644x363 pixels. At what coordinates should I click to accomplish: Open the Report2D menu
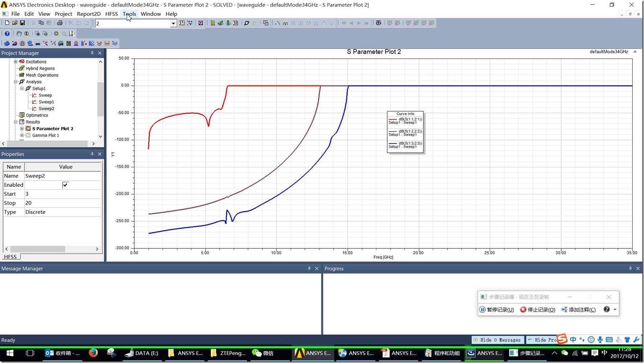click(89, 14)
